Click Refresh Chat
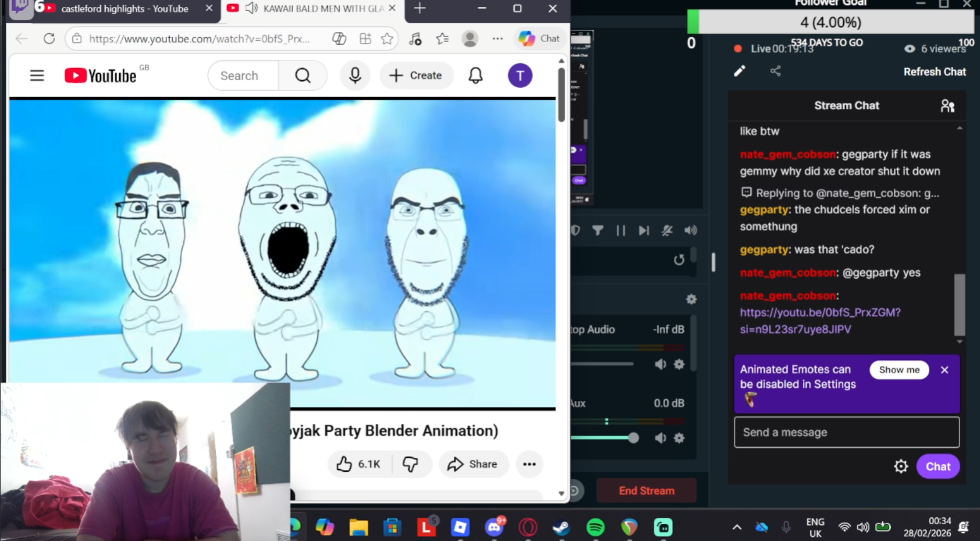The image size is (980, 541). (934, 72)
